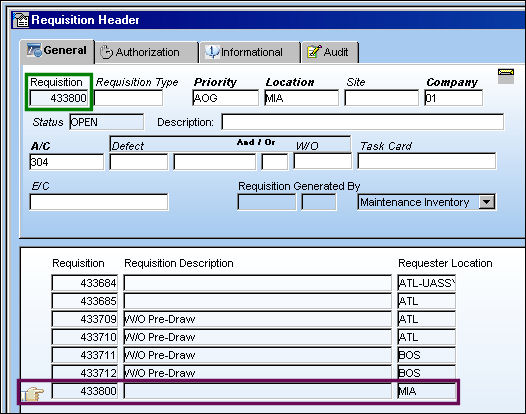526x414 pixels.
Task: Click the Requisition Type input field
Action: point(128,98)
